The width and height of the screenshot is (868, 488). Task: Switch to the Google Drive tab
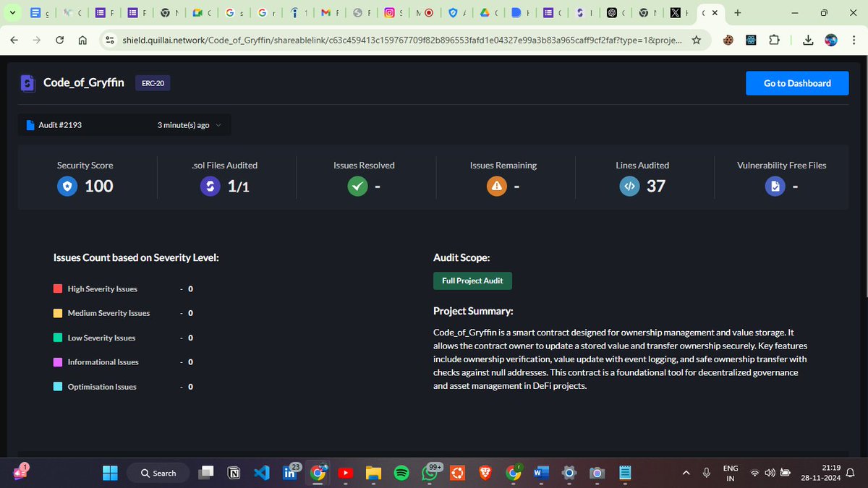click(x=488, y=13)
